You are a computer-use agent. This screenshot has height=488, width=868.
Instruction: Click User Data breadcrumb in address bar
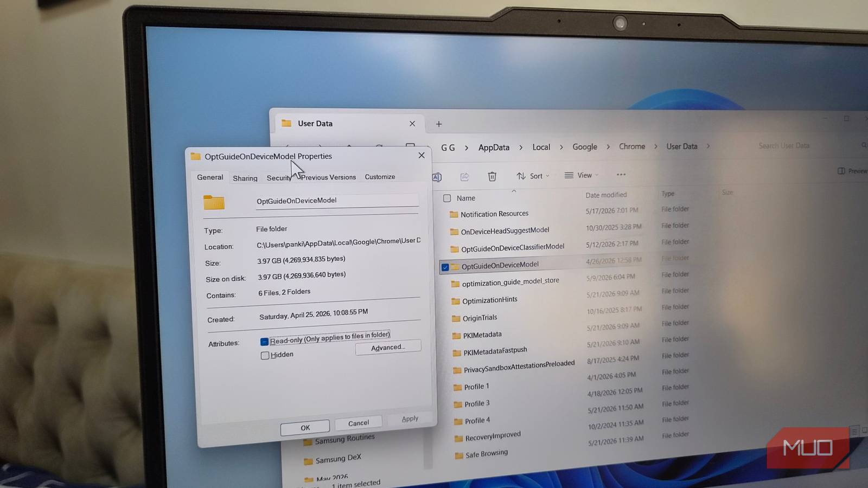[682, 146]
